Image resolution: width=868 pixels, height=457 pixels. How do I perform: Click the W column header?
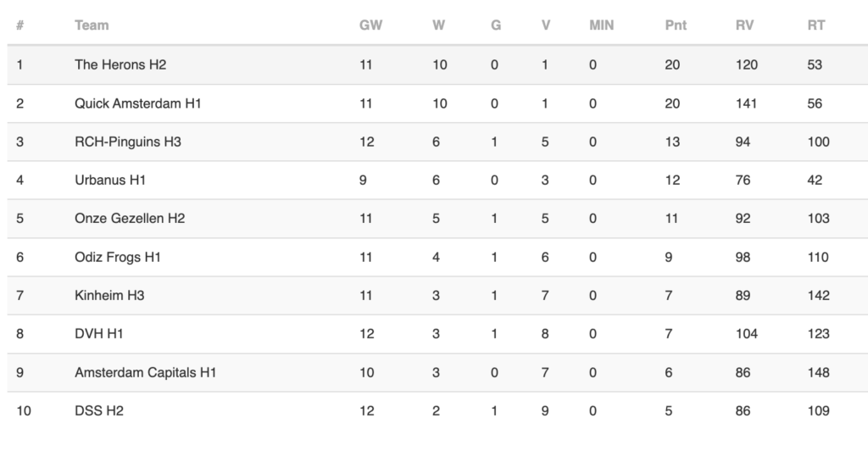pyautogui.click(x=438, y=25)
